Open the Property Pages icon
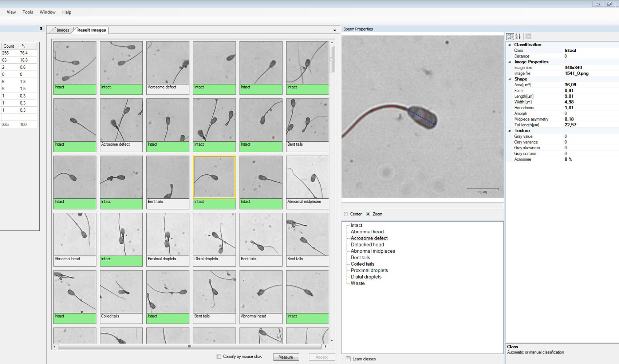619x364 pixels. pos(528,36)
